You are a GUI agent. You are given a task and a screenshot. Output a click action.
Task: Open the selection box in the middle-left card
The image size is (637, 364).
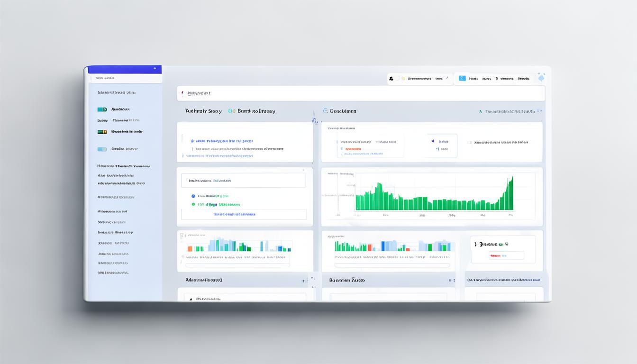point(243,181)
